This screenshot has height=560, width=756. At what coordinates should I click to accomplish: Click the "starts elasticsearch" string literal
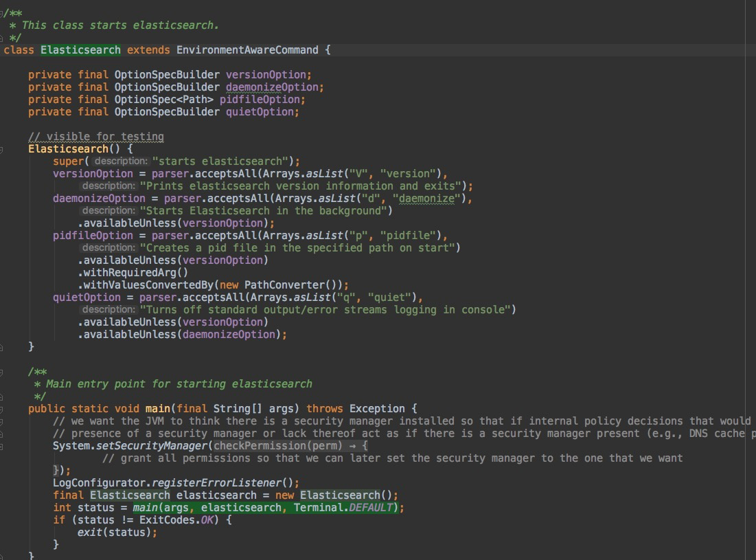coord(220,161)
